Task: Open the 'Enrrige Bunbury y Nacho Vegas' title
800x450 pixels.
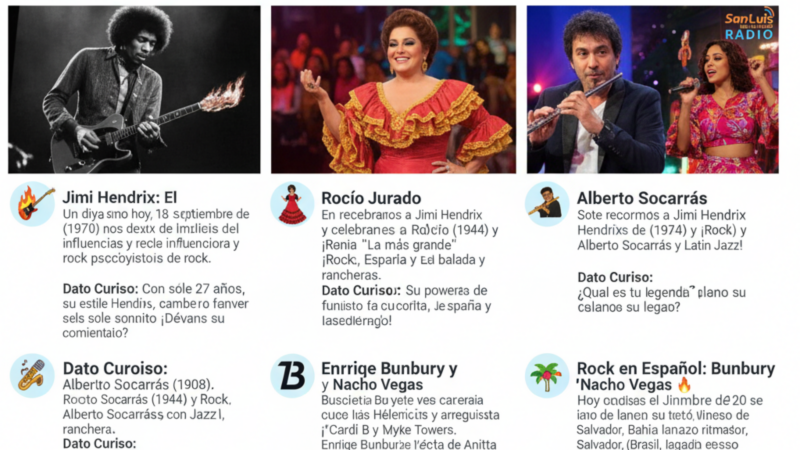Action: [389, 377]
